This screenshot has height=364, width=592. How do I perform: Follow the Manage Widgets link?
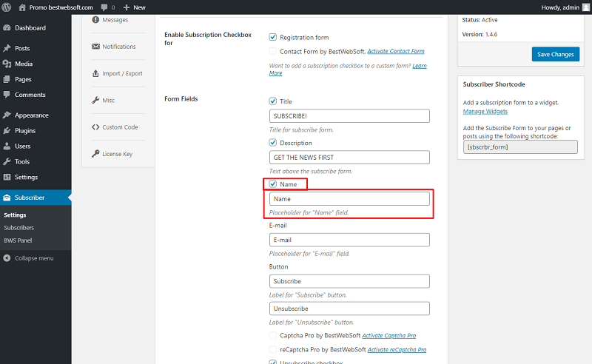pyautogui.click(x=485, y=112)
